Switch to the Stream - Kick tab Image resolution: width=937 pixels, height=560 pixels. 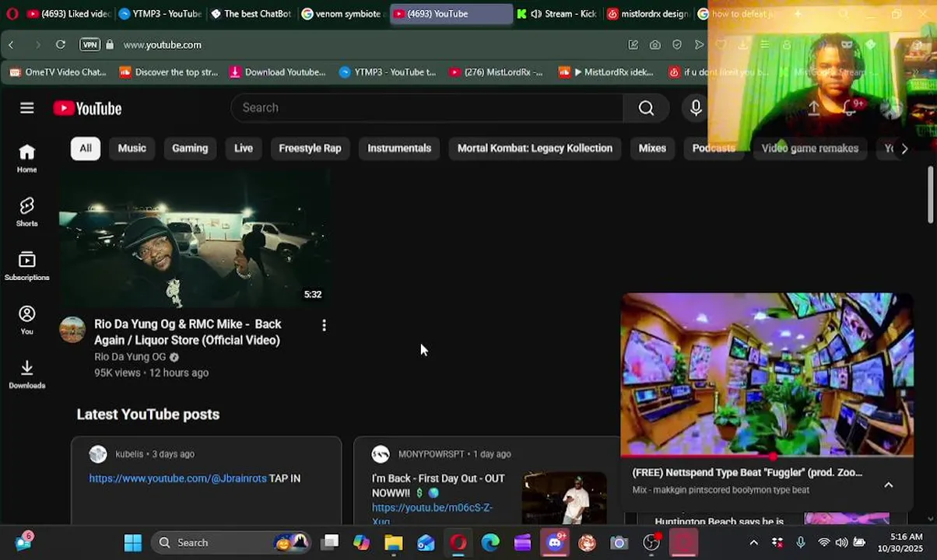point(557,13)
